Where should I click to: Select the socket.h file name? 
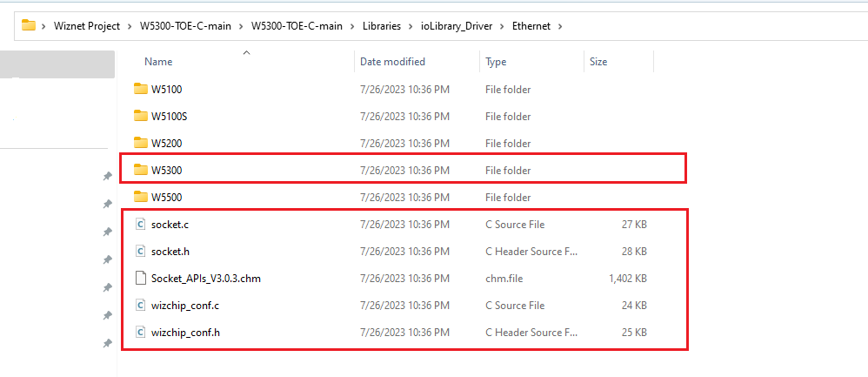coord(170,251)
